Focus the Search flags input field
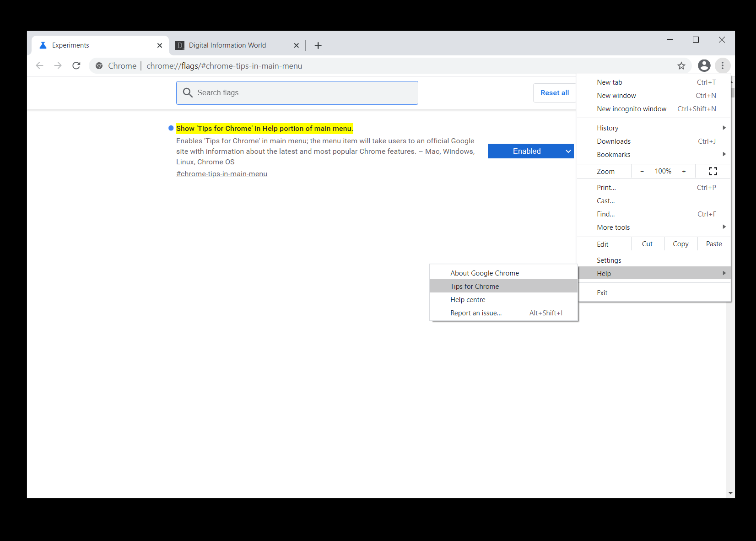 click(297, 93)
